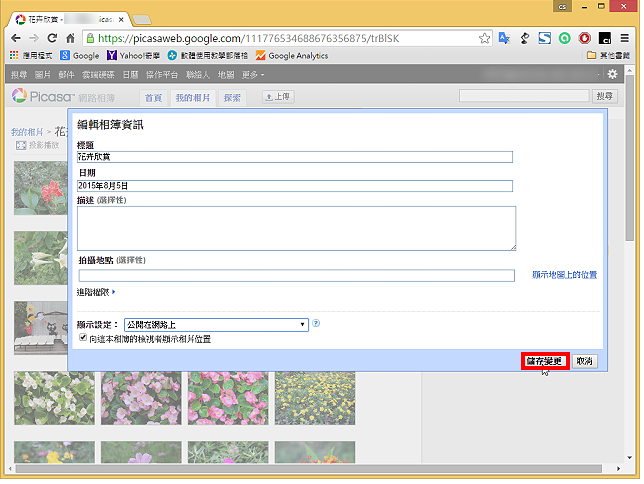Viewport: 644px width, 484px height.
Task: Open the Google bookmark
Action: tap(80, 55)
